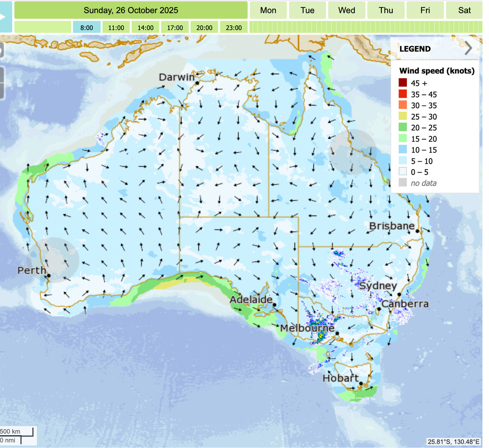Viewport: 489px width, 448px height.
Task: Click the Hobart location marker dot
Action: tap(361, 384)
